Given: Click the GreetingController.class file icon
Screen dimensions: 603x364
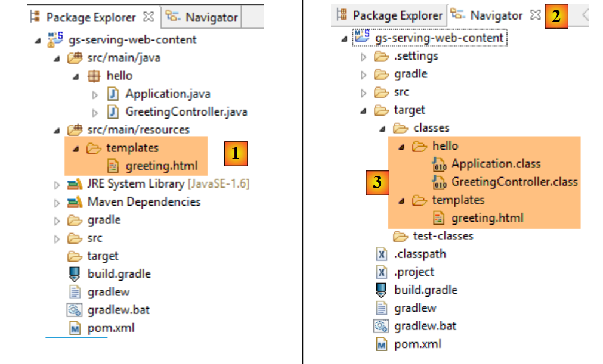Looking at the screenshot, I should pyautogui.click(x=440, y=182).
